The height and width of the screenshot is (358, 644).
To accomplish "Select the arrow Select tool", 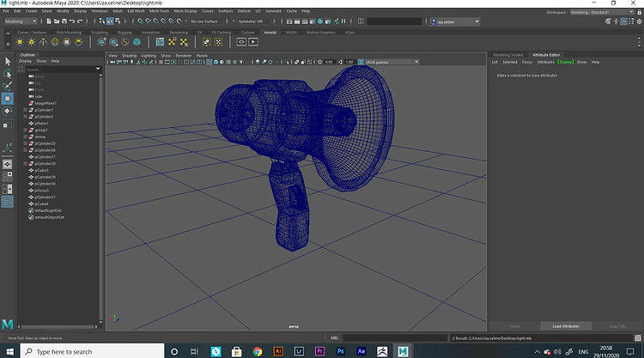I will point(8,62).
